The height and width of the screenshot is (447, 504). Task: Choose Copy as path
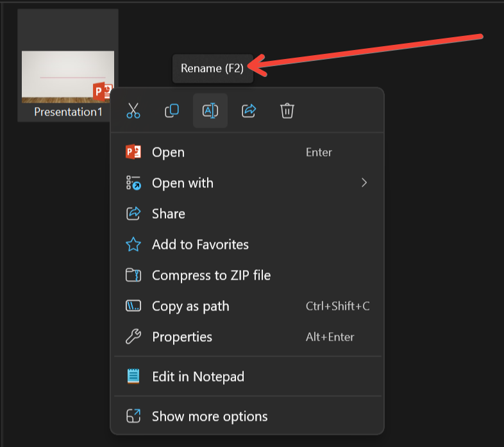click(190, 306)
